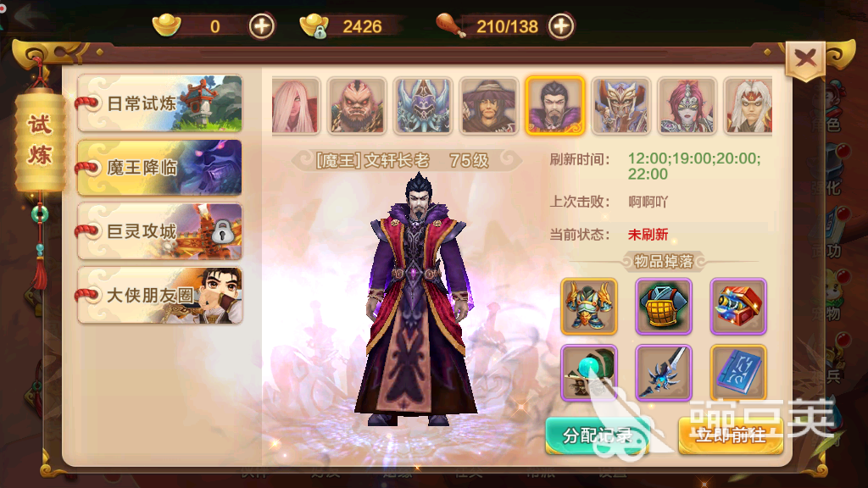Select the blue horned demon boss portrait

click(423, 106)
